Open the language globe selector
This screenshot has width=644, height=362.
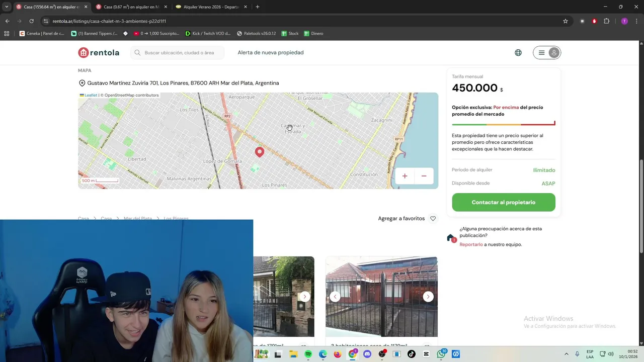[x=518, y=53]
